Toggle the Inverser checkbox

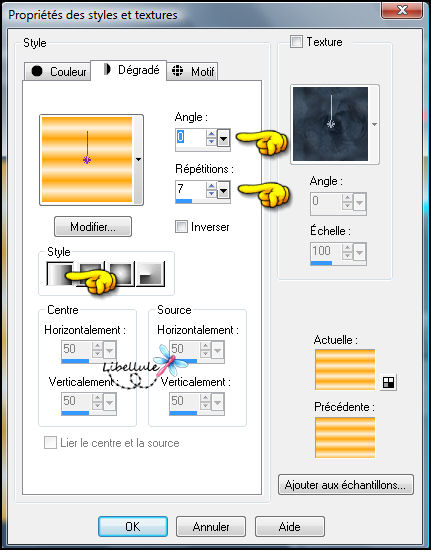pyautogui.click(x=181, y=227)
